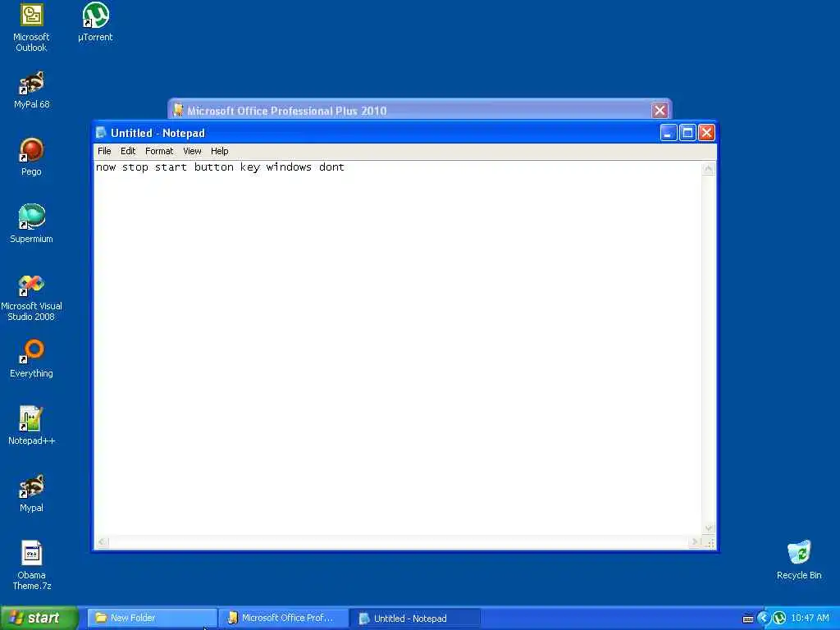Open the Windows start menu
840x630 pixels.
(x=39, y=618)
